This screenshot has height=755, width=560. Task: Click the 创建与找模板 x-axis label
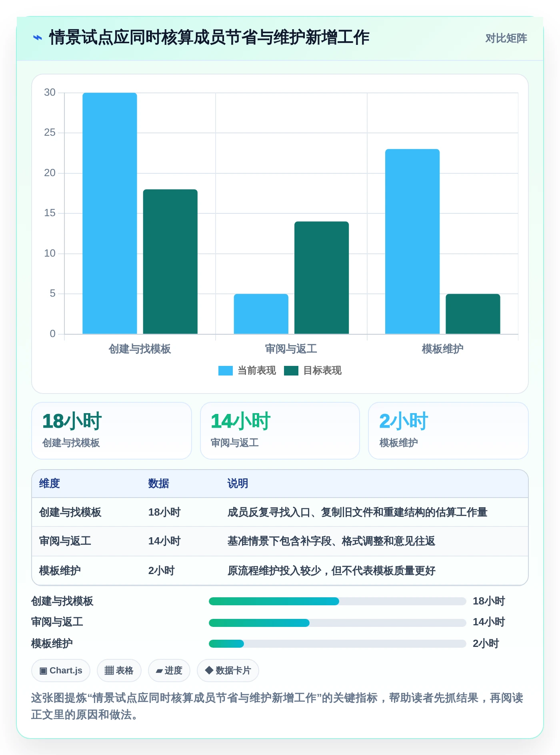pos(140,349)
